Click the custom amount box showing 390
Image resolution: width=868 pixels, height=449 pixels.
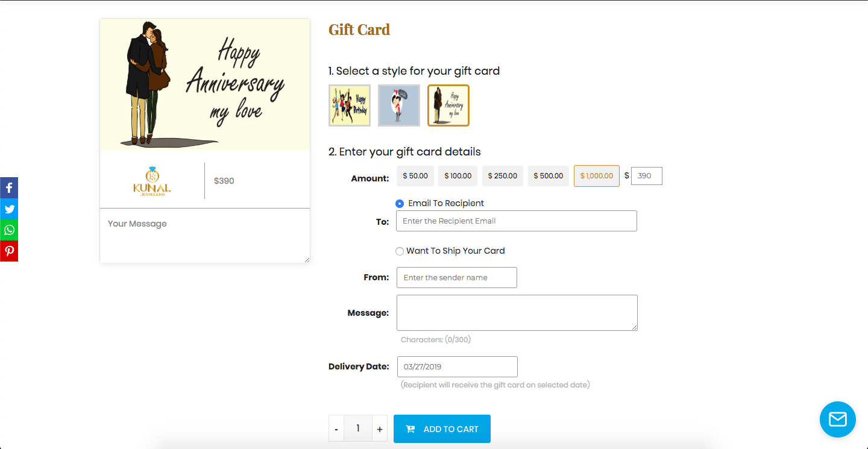[x=646, y=175]
